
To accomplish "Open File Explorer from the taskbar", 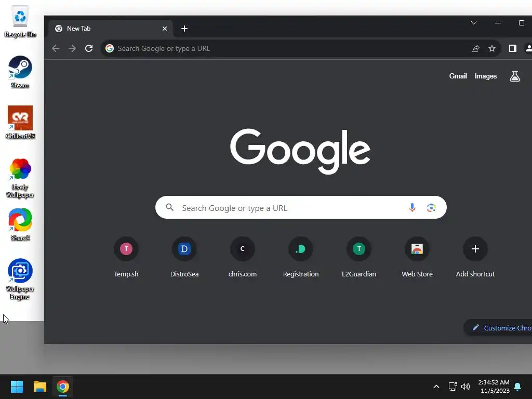I will click(x=40, y=387).
